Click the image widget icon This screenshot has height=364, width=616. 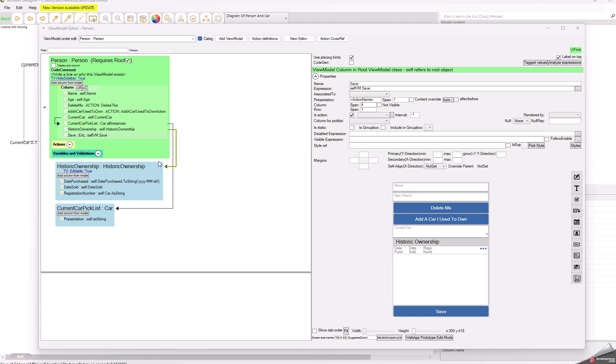point(577,233)
